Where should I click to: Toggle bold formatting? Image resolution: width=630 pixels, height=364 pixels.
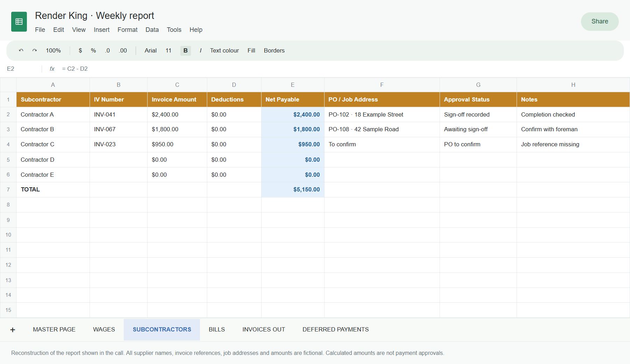tap(185, 50)
